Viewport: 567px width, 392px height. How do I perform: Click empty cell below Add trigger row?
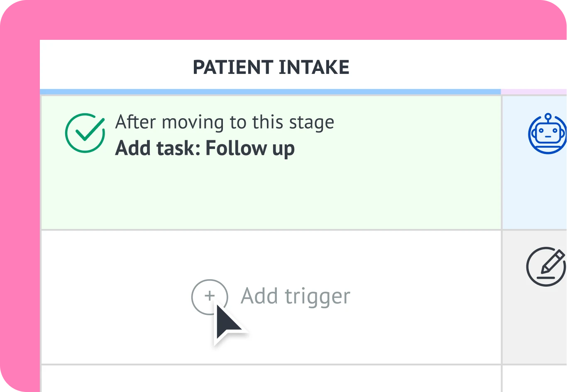point(270,380)
